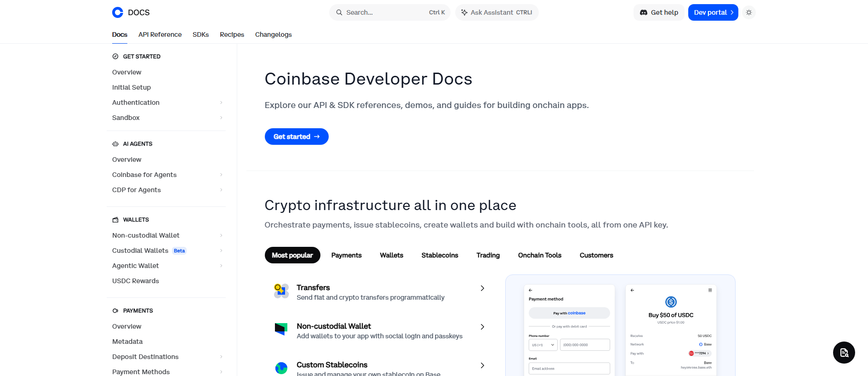The image size is (868, 376).
Task: Select the Onchain Tools filter tab
Action: (540, 255)
